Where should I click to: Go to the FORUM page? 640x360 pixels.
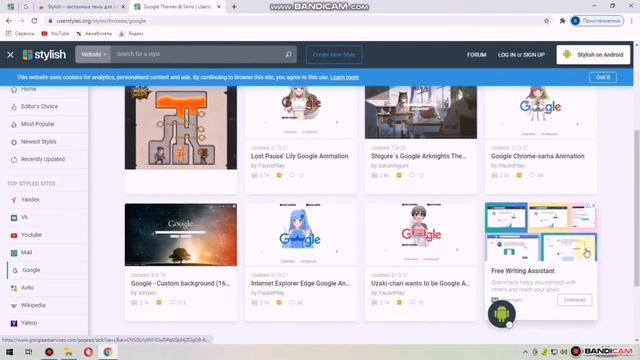point(476,55)
